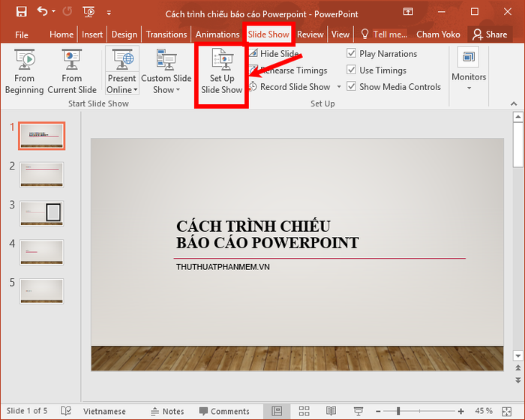Toggle the Use Timings checkbox

click(x=351, y=70)
